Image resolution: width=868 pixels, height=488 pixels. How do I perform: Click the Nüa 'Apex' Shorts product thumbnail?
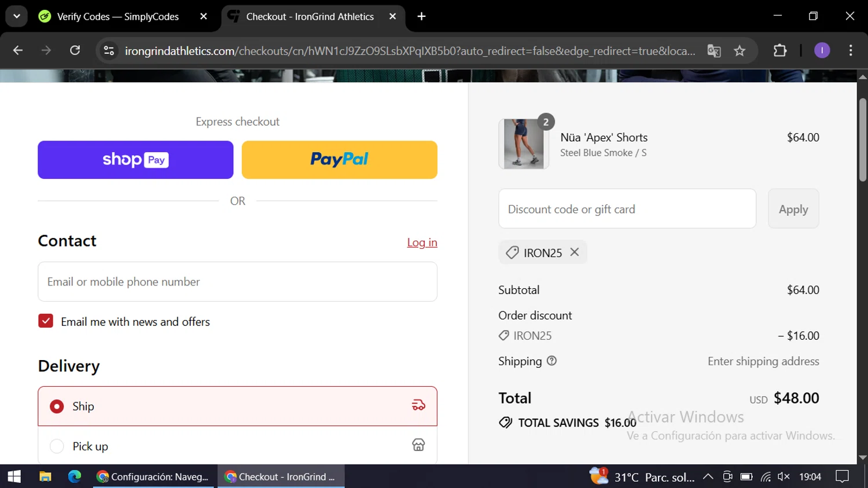(x=524, y=144)
